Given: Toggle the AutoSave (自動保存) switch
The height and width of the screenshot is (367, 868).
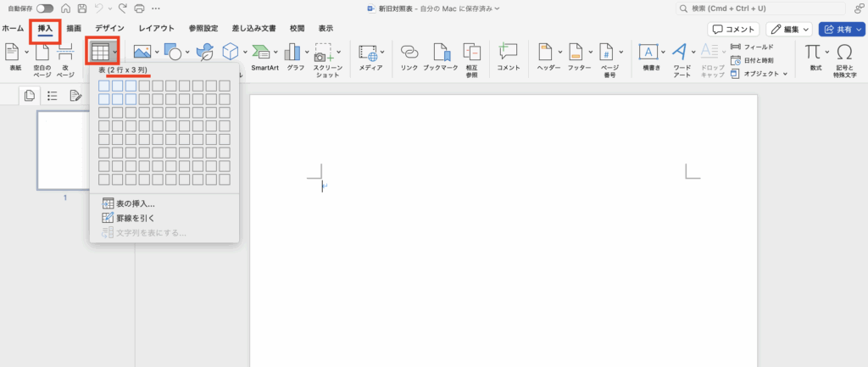Looking at the screenshot, I should tap(44, 8).
